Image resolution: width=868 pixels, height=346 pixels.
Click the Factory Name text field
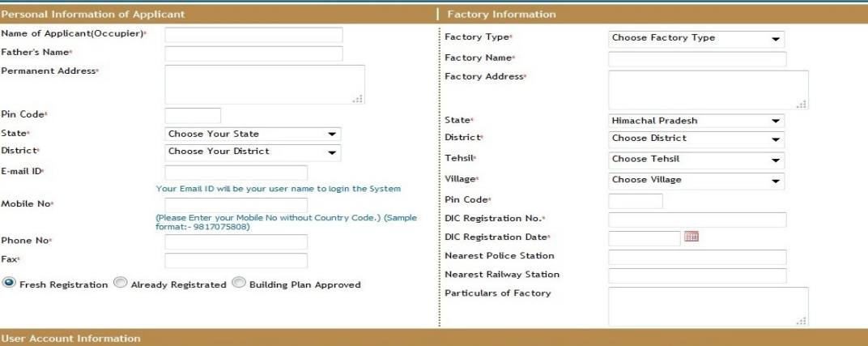[696, 59]
